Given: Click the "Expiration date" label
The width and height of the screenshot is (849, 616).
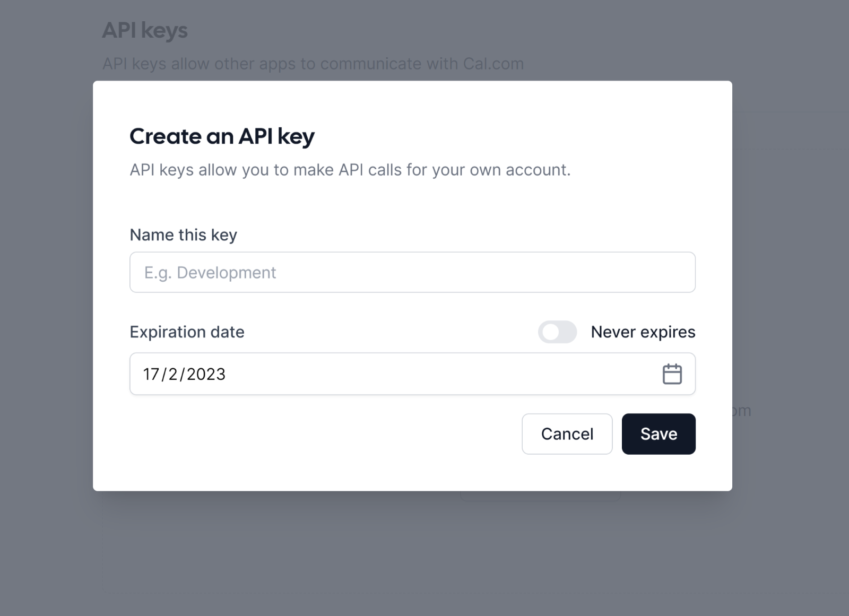Looking at the screenshot, I should [187, 332].
